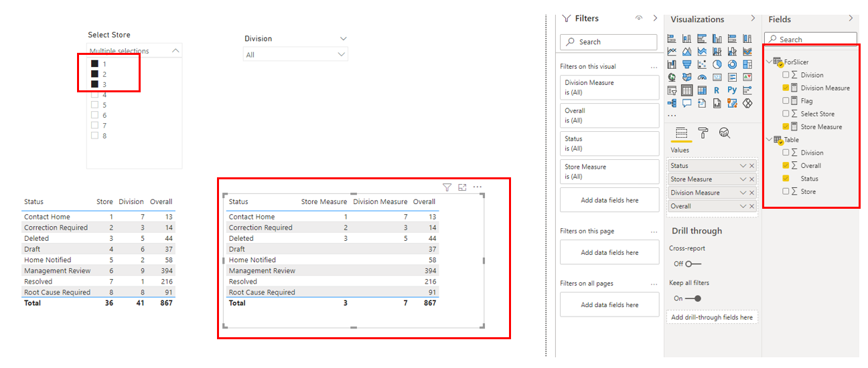
Task: Choose the Line chart visualization icon
Action: (x=672, y=52)
